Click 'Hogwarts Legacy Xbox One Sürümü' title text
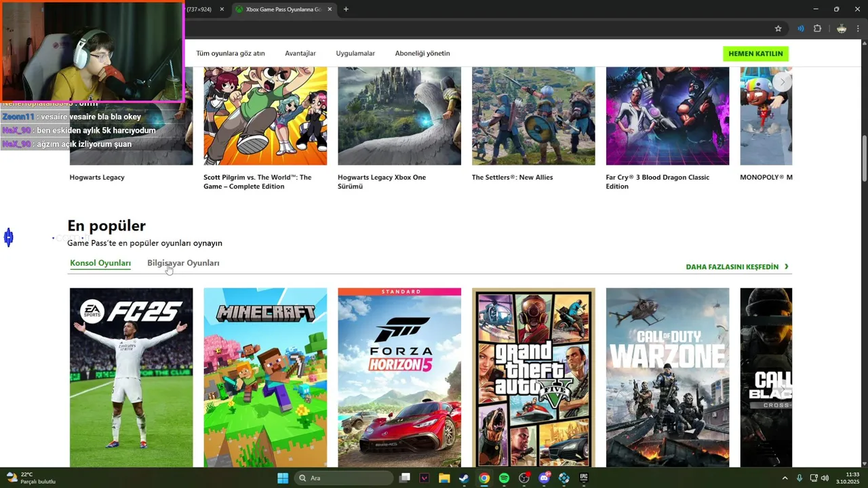This screenshot has width=868, height=488. 382,182
